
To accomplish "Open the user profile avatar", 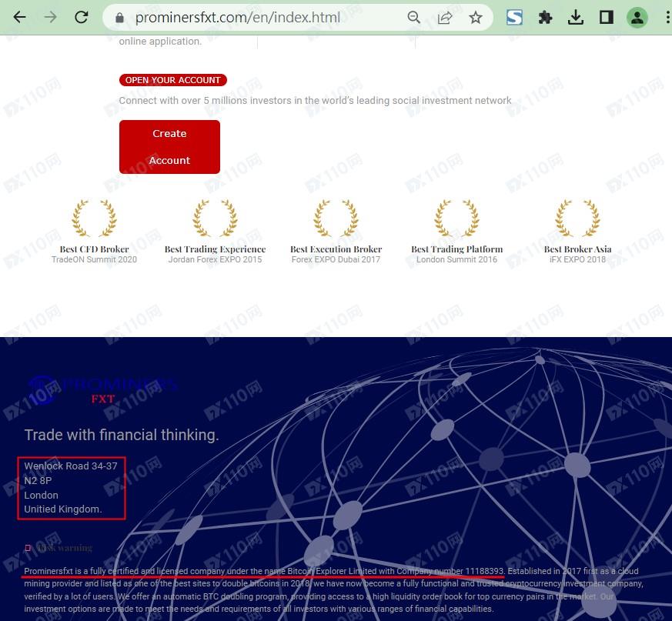I will point(637,18).
